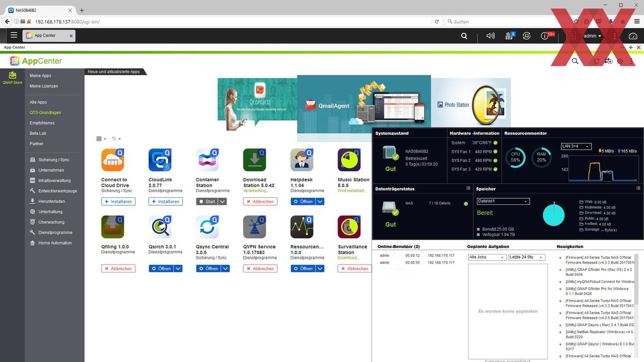Open the Alle Jobs filter dropdown

coord(487,257)
